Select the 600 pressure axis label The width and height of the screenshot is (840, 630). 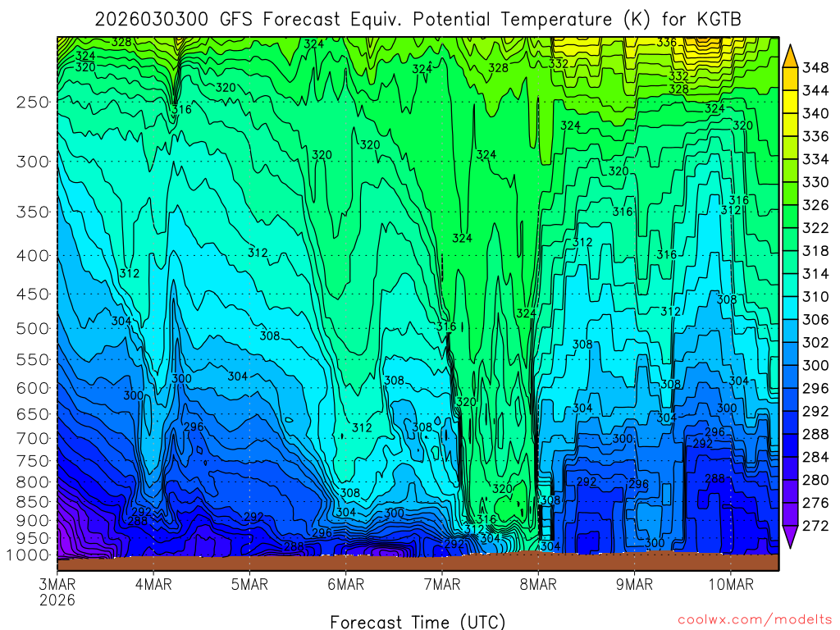pos(33,388)
